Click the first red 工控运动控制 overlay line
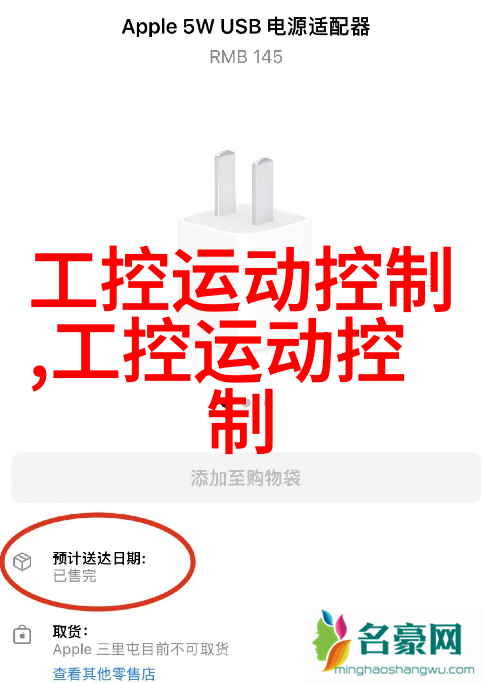 click(x=241, y=279)
